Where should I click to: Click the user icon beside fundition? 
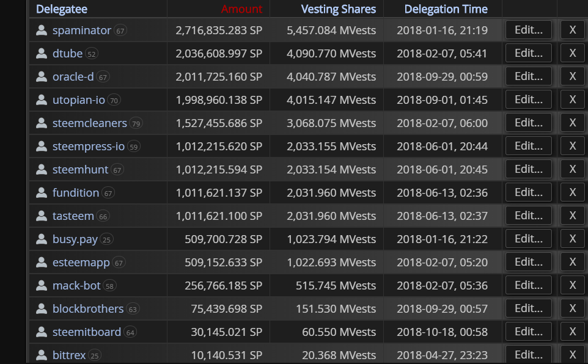42,192
